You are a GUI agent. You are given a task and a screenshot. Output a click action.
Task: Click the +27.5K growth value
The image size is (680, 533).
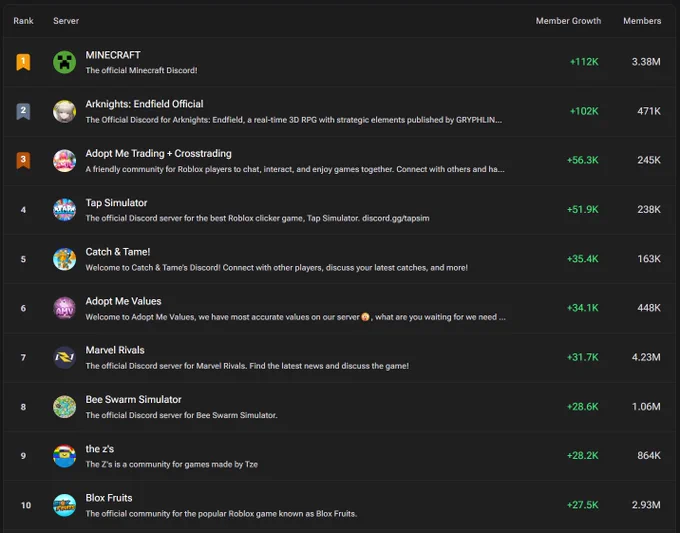(582, 505)
